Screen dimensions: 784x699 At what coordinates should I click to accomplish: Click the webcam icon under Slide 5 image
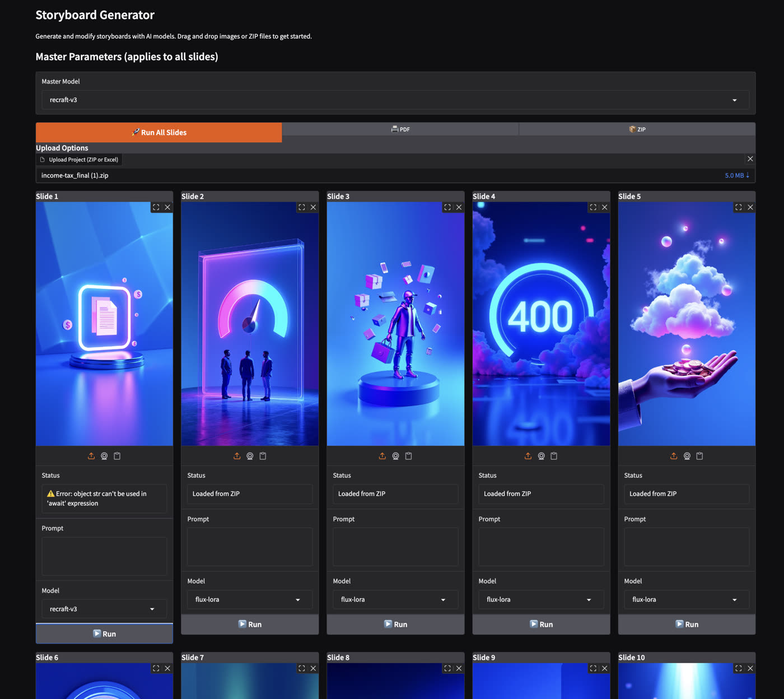[x=687, y=456]
